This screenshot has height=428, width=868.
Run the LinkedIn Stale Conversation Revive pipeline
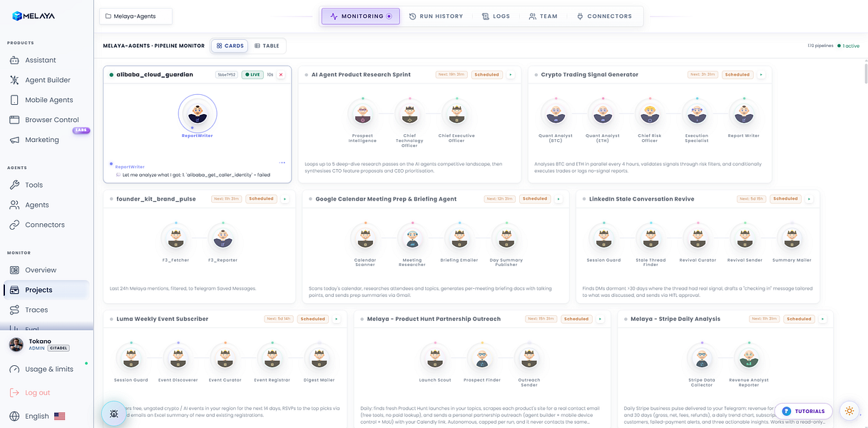[x=809, y=199]
